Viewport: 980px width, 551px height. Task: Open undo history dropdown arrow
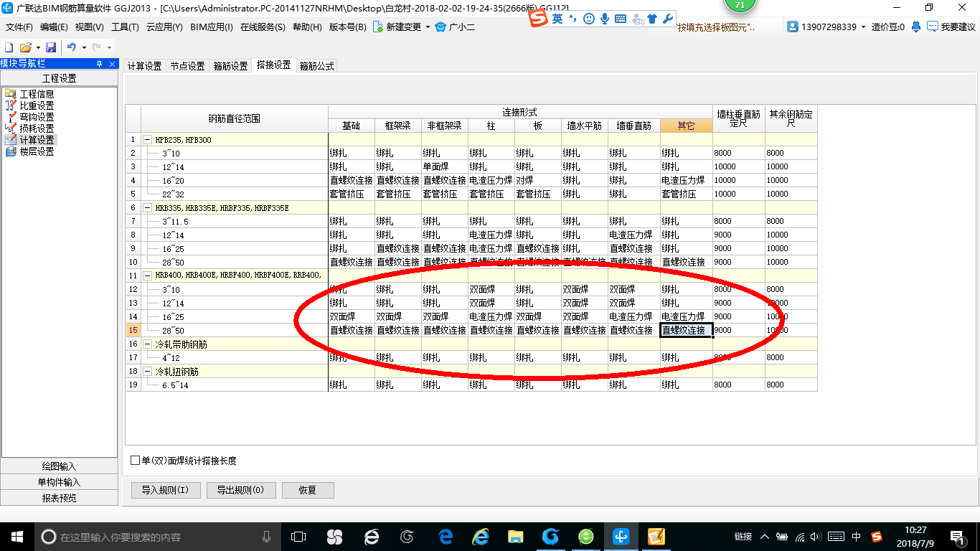(83, 47)
